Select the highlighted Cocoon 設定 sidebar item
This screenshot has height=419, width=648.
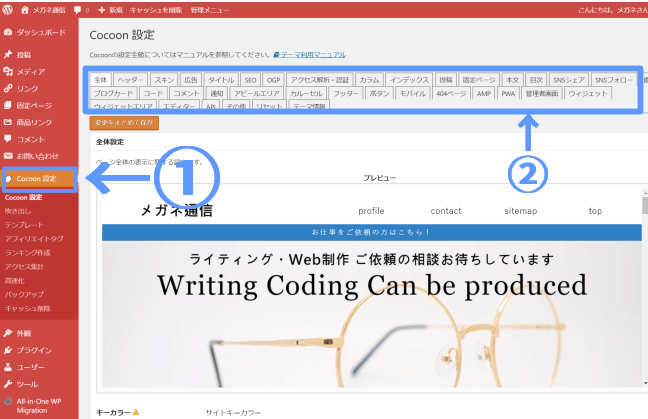pyautogui.click(x=40, y=179)
